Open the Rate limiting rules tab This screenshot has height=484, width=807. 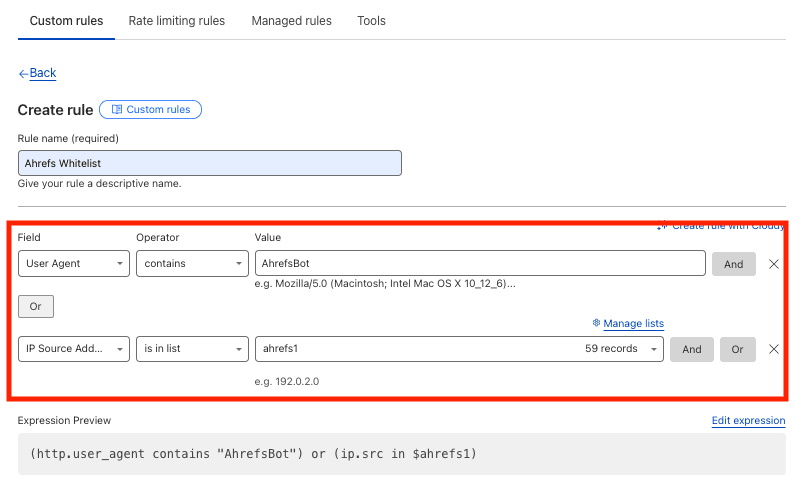coord(177,21)
